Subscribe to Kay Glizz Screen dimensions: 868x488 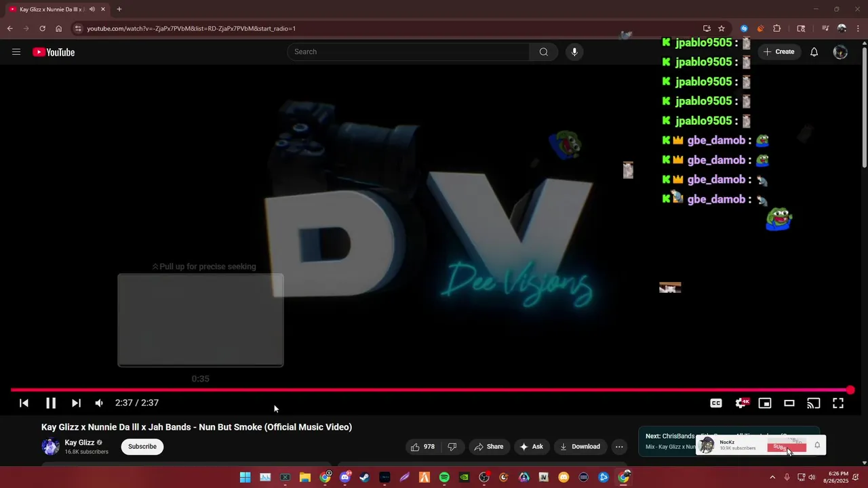[x=142, y=447]
